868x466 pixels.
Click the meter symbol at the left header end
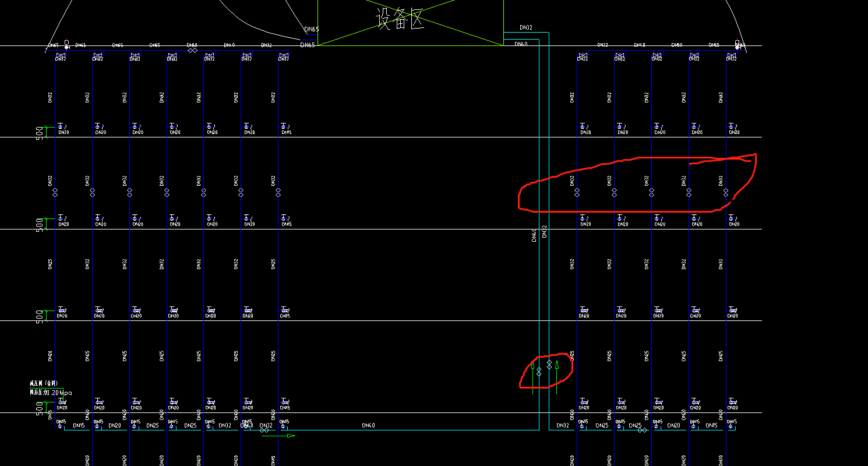[x=67, y=44]
